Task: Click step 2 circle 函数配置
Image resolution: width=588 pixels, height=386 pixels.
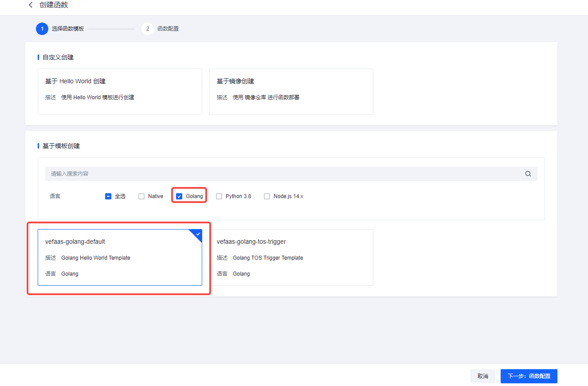Action: pos(147,29)
